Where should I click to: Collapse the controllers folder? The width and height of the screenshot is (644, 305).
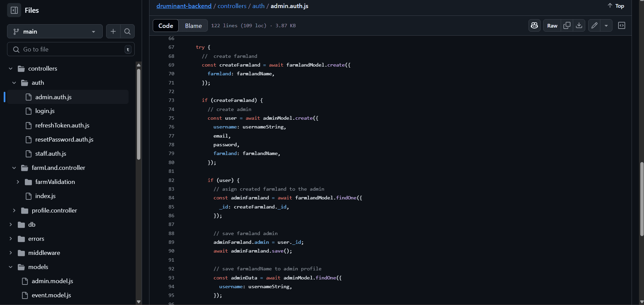pyautogui.click(x=10, y=69)
